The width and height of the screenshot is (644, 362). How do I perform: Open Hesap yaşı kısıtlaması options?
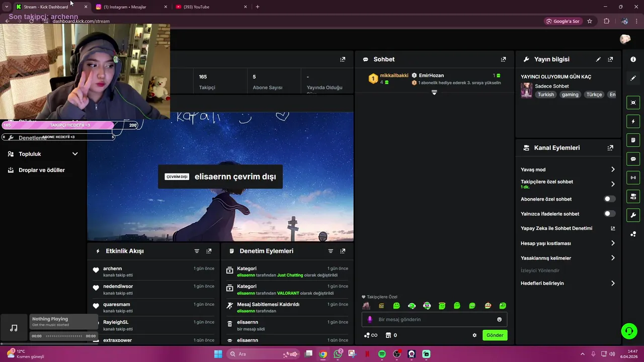[x=568, y=243]
